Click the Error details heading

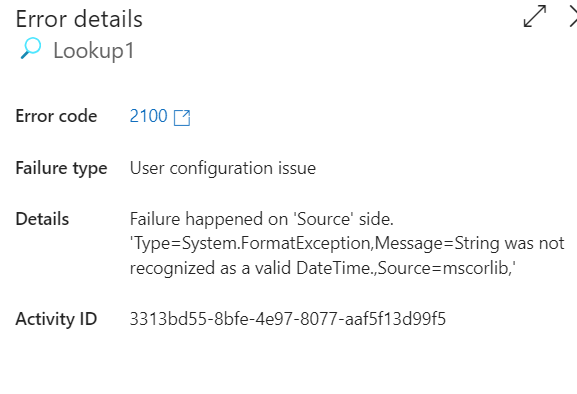(79, 19)
